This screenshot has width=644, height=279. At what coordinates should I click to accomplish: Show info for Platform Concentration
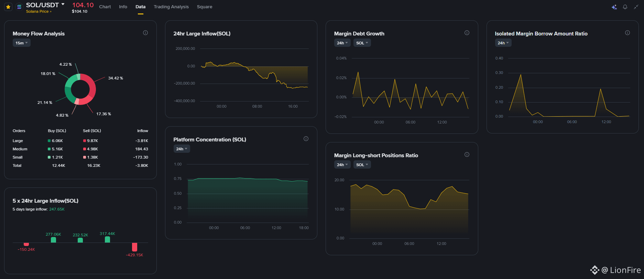click(306, 139)
